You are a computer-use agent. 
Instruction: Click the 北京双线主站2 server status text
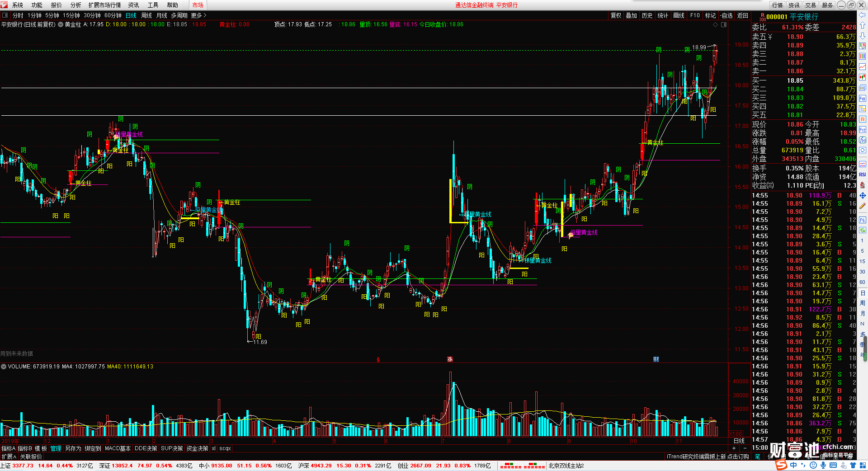(x=566, y=466)
